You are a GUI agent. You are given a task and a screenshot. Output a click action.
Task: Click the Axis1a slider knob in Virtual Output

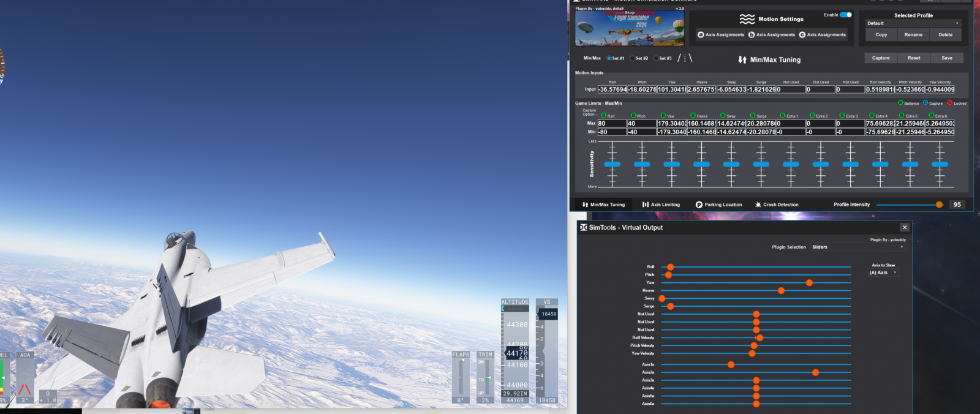click(731, 364)
